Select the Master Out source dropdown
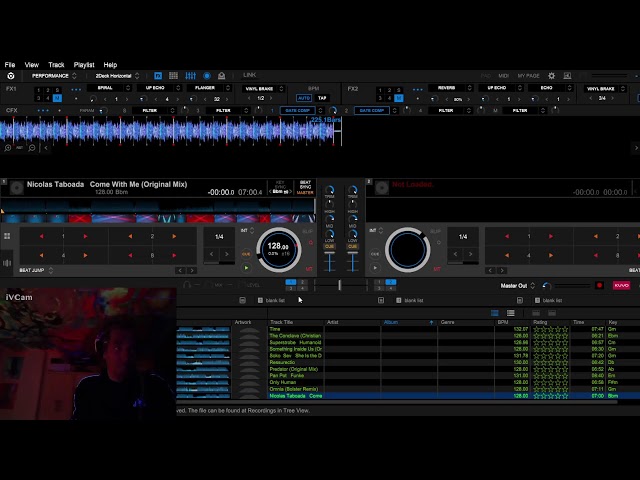 tap(518, 286)
